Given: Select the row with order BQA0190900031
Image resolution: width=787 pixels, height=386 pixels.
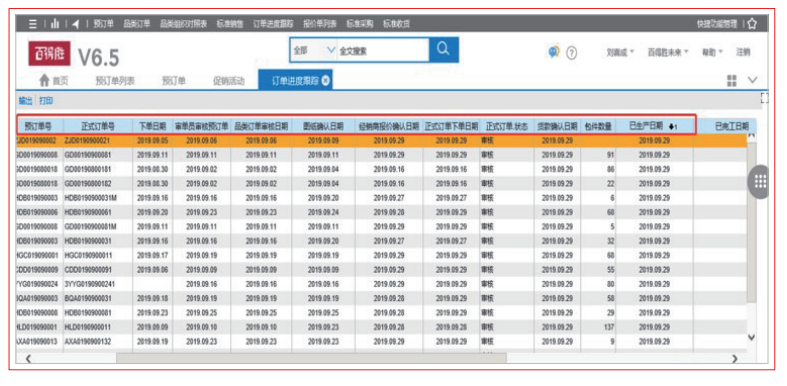Looking at the screenshot, I should (x=380, y=298).
